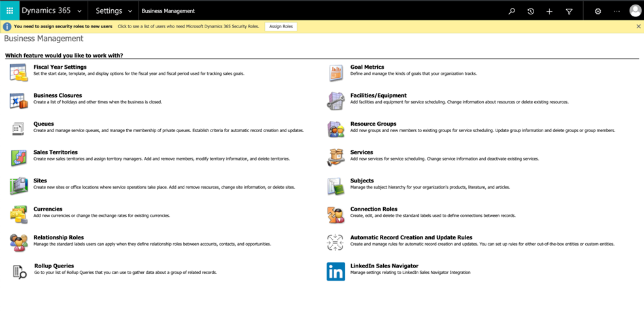Open the advanced find funnel icon
This screenshot has width=644, height=312.
[569, 12]
